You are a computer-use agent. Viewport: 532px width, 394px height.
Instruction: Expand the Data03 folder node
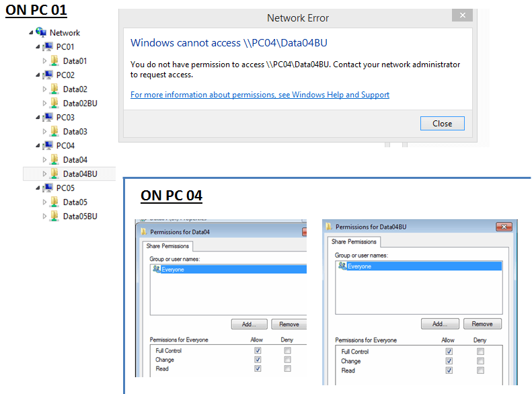pyautogui.click(x=44, y=131)
